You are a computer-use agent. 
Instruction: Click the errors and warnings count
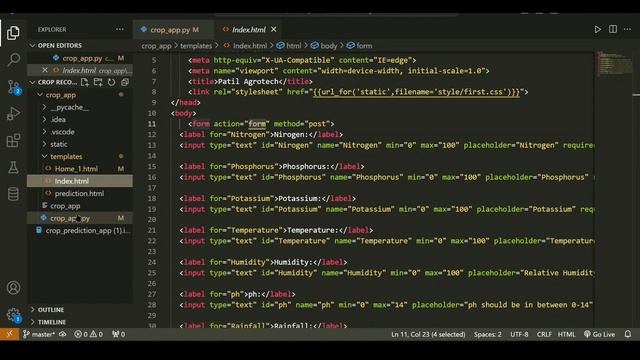tap(88, 334)
